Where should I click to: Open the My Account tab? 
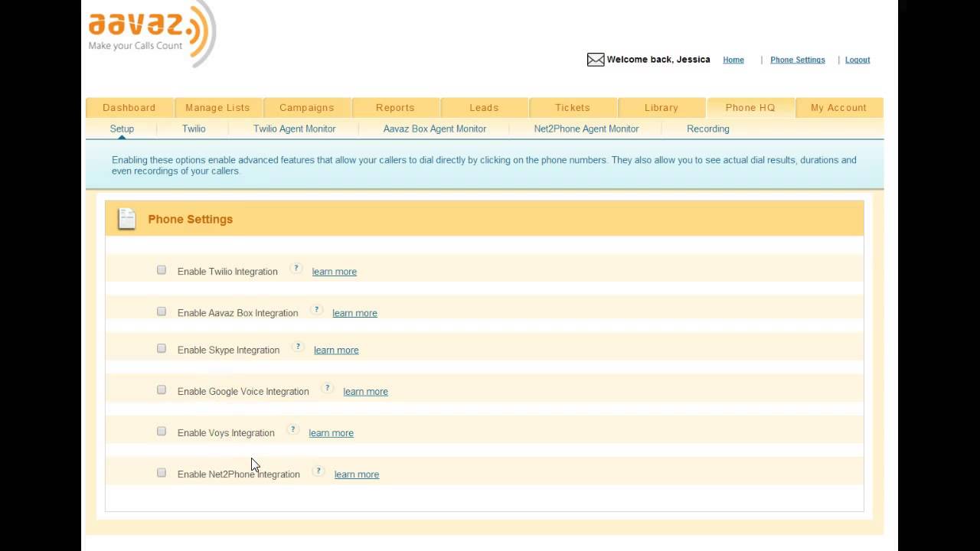pos(839,108)
